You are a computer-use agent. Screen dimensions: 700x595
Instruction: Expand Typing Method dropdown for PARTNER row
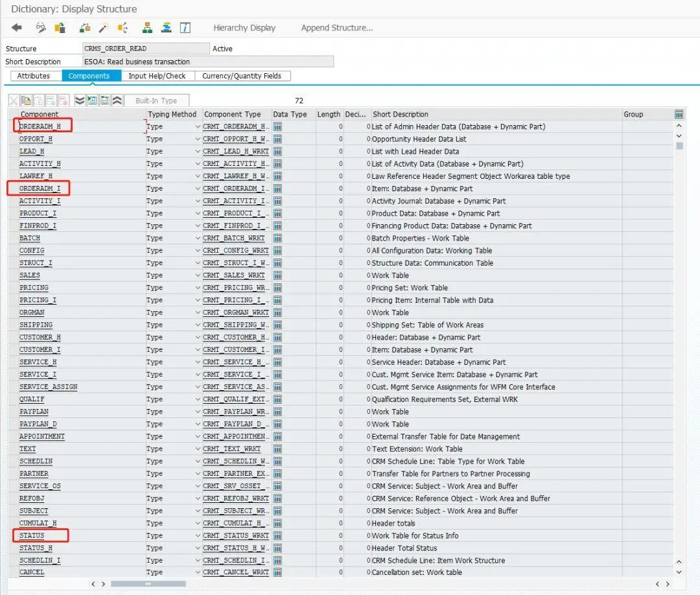pos(197,474)
